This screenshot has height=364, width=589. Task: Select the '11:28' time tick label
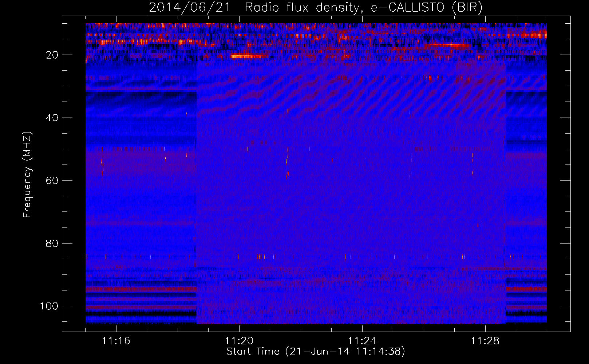click(485, 341)
